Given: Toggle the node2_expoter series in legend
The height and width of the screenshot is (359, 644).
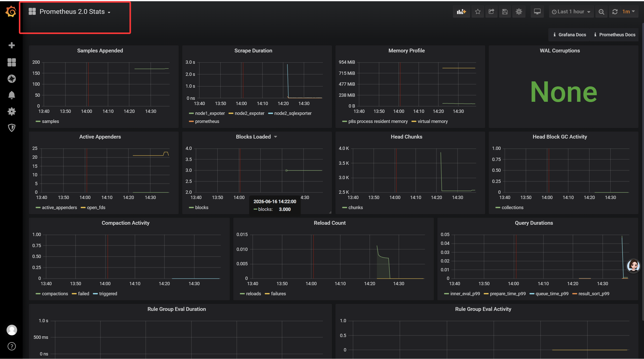Looking at the screenshot, I should click(249, 113).
